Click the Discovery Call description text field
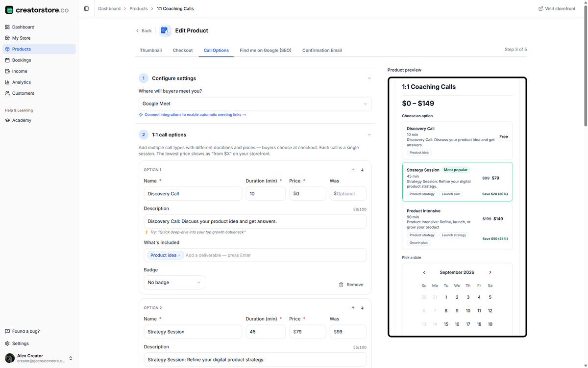 255,221
